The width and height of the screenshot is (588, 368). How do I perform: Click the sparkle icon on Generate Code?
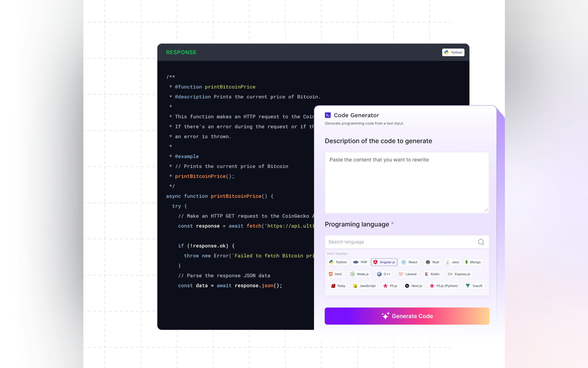point(385,316)
